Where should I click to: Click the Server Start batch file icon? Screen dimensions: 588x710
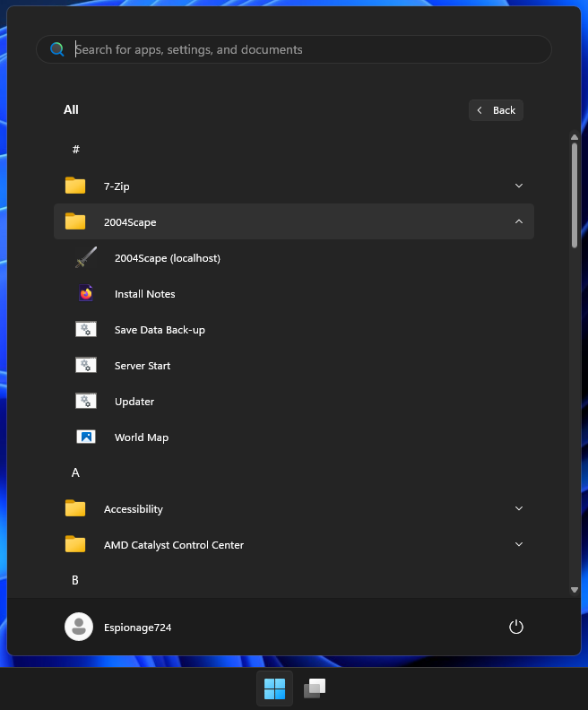click(x=86, y=366)
